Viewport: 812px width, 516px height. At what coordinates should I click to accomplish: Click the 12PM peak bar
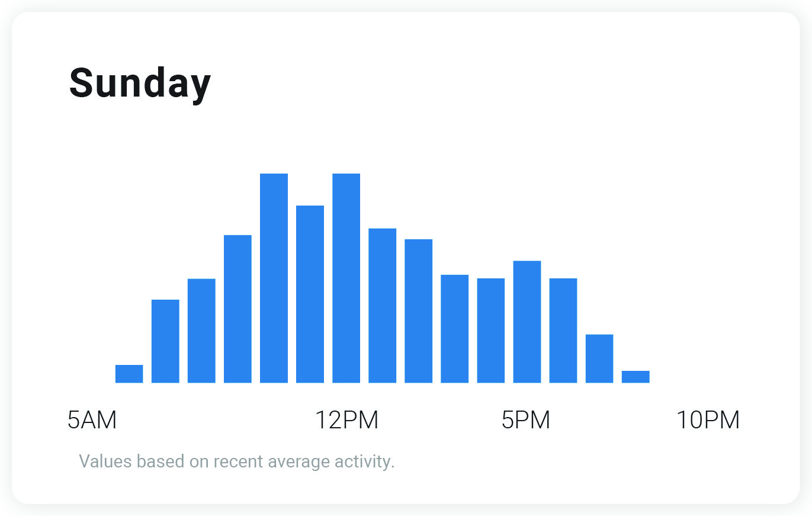pos(346,278)
